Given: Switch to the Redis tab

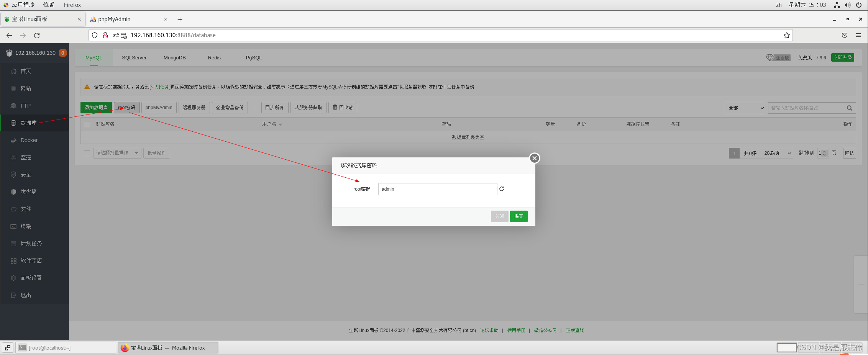Looking at the screenshot, I should pyautogui.click(x=214, y=58).
